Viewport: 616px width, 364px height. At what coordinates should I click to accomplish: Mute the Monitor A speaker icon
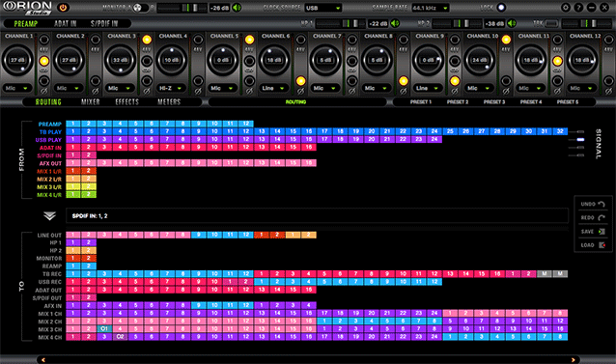pos(237,8)
